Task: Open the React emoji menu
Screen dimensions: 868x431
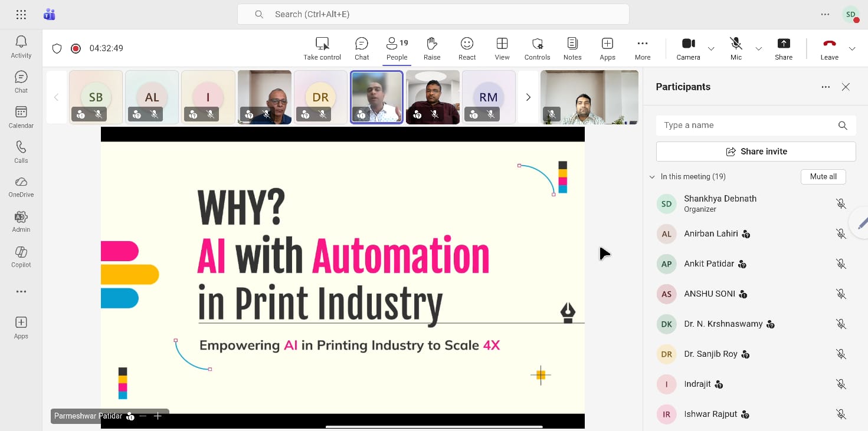Action: [x=467, y=44]
